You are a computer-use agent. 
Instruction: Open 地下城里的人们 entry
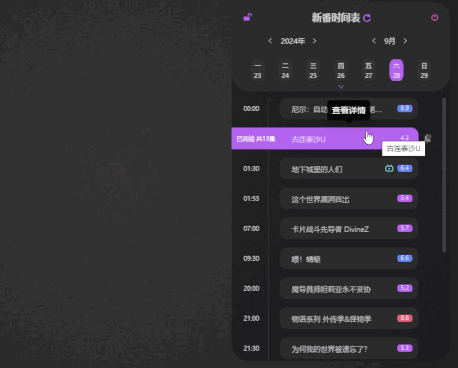[349, 169]
